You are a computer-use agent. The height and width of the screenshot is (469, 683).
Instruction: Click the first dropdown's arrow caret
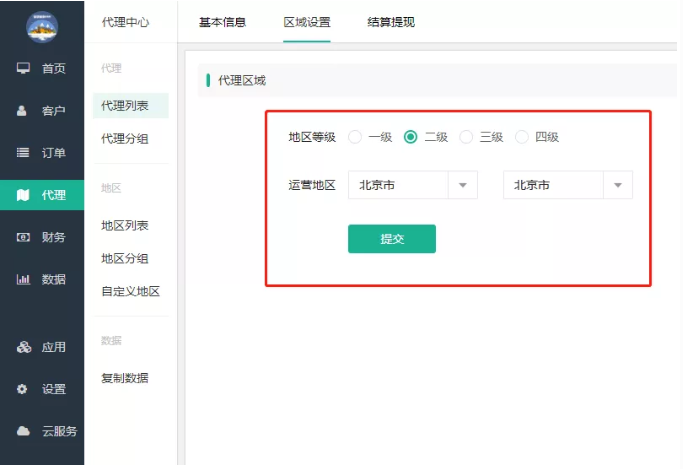click(463, 186)
